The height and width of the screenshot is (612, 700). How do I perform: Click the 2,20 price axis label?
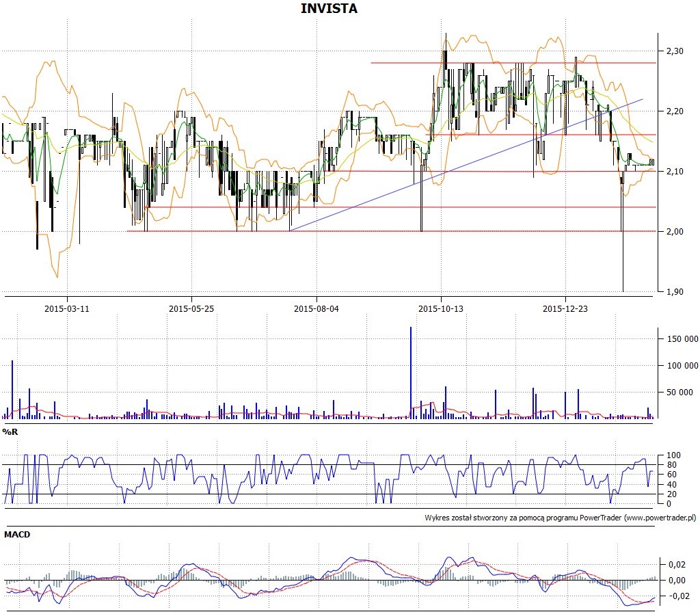(675, 111)
